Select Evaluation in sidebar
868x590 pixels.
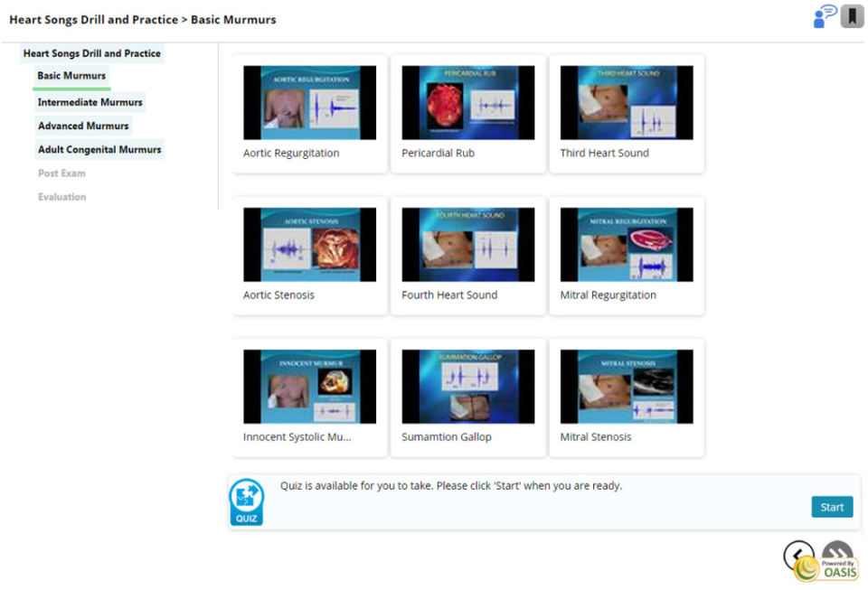coord(61,197)
